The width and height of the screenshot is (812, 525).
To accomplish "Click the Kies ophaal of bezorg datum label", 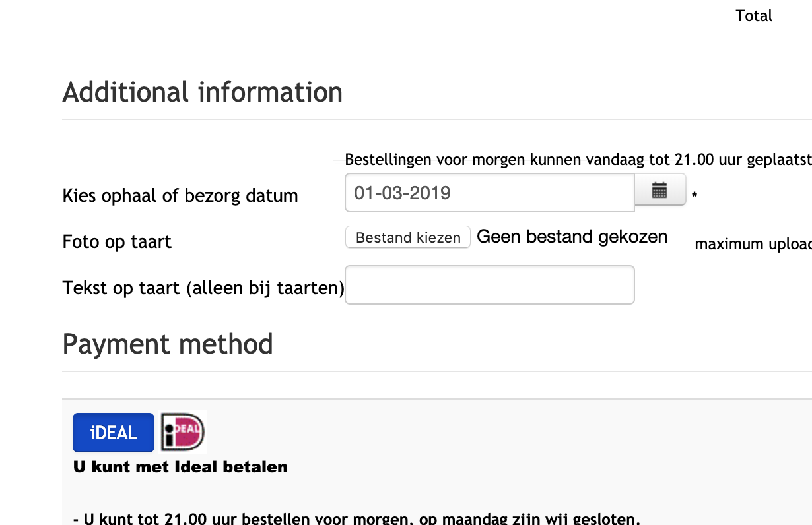I will point(180,196).
